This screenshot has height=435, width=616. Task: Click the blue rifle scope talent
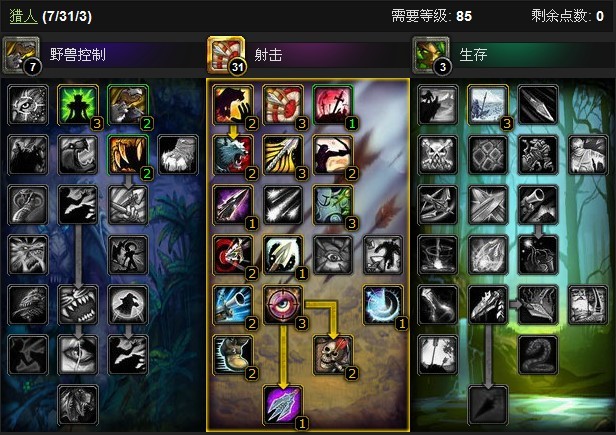coord(233,305)
